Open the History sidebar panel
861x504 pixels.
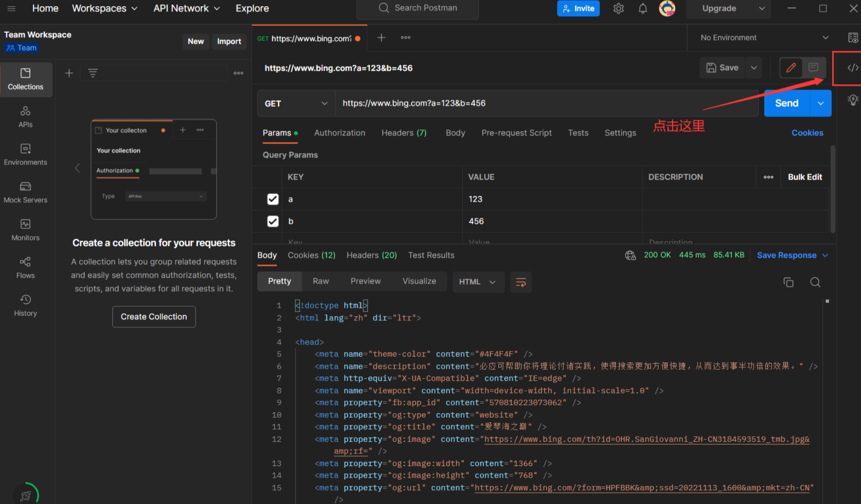point(26,306)
